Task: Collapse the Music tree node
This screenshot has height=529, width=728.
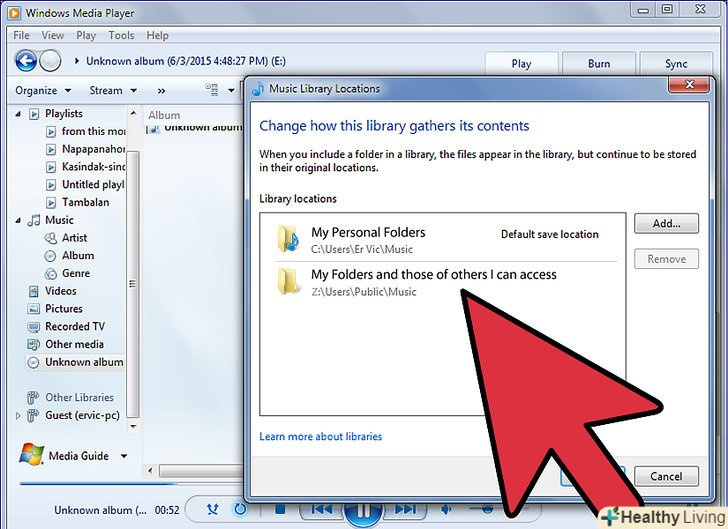Action: (x=18, y=221)
